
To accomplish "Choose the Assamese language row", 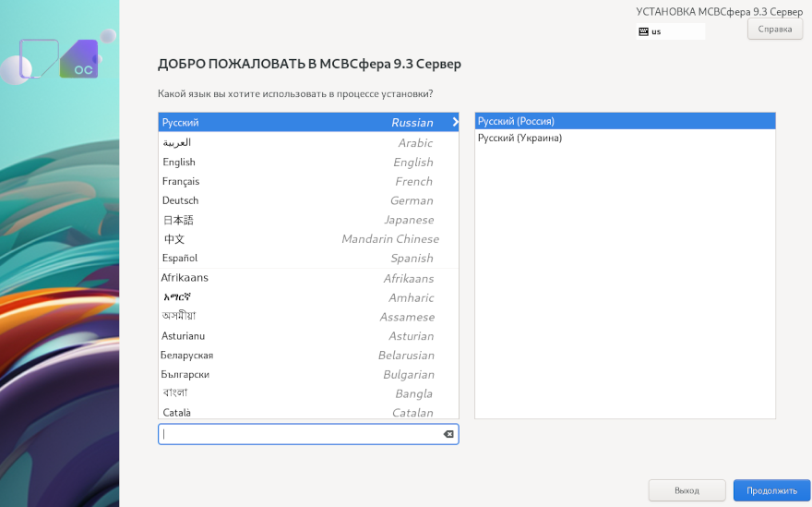I will tap(308, 316).
